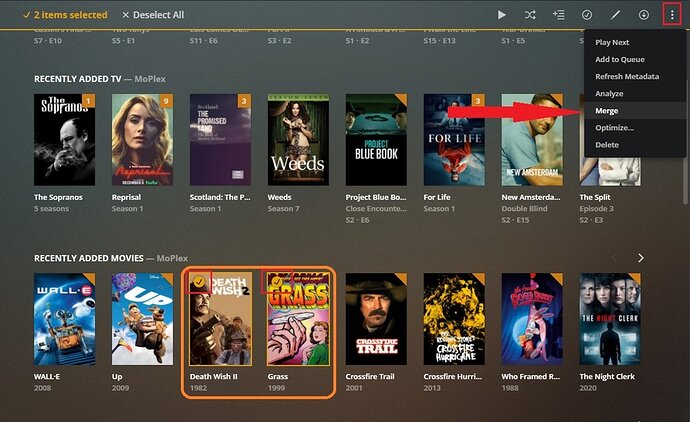The height and width of the screenshot is (422, 690).
Task: Click the X Deselect All button
Action: [x=153, y=15]
